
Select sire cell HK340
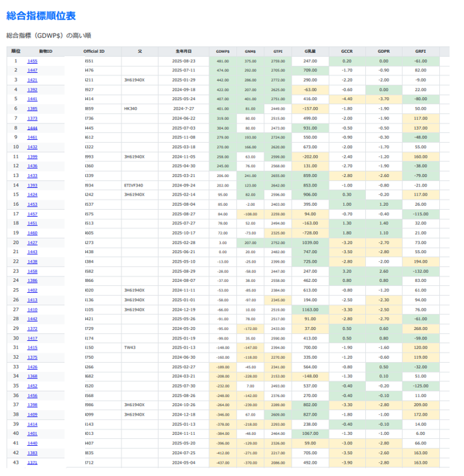pyautogui.click(x=130, y=108)
